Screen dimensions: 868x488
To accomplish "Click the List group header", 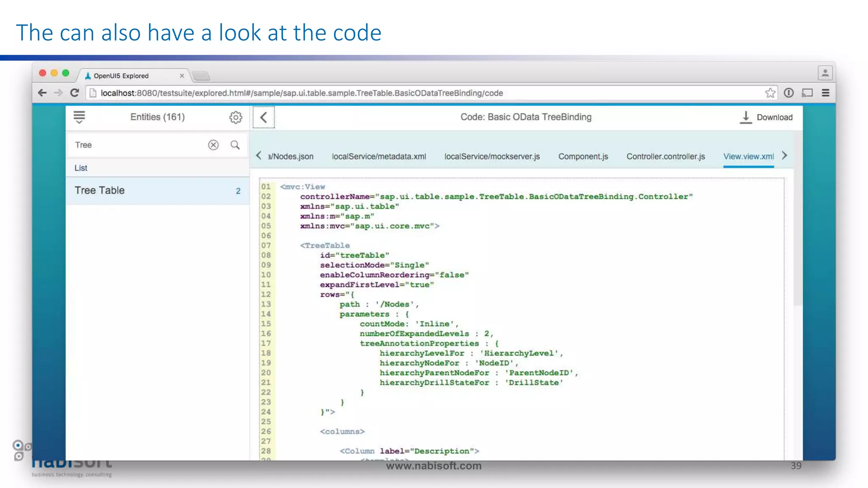I will pos(158,168).
